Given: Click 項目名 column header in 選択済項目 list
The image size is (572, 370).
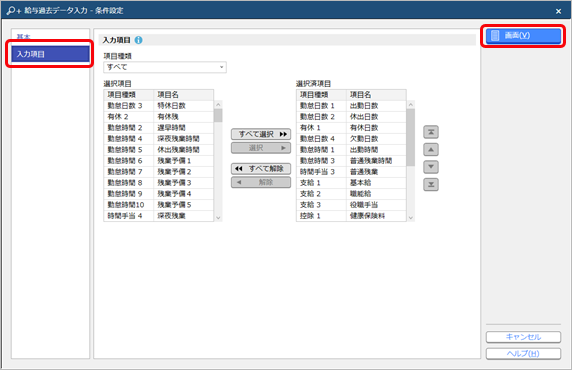Looking at the screenshot, I should pos(376,95).
